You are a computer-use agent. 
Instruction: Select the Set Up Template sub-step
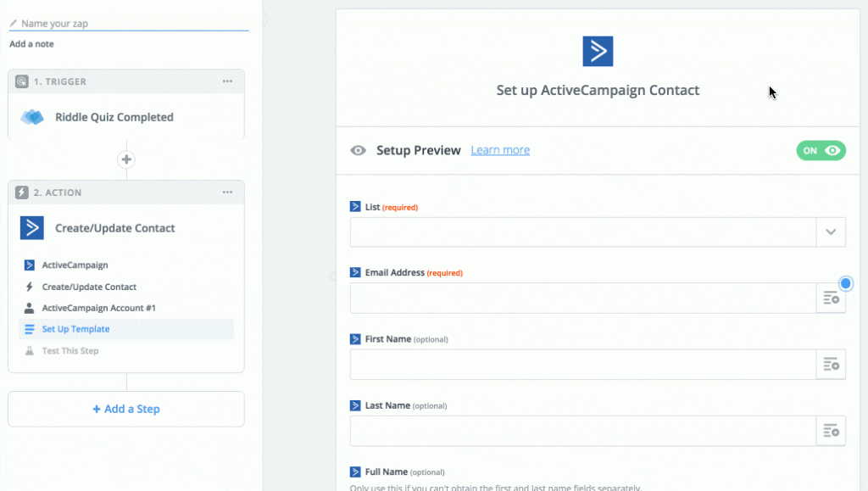[126, 329]
